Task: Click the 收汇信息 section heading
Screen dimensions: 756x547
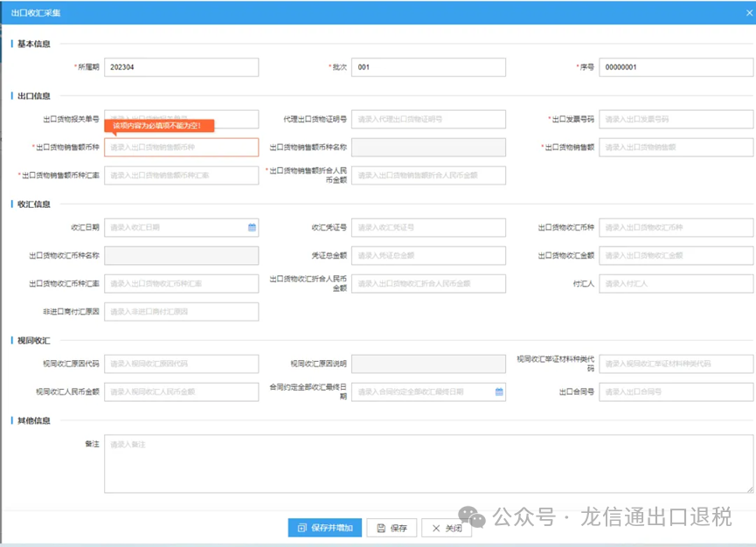Action: coord(34,204)
